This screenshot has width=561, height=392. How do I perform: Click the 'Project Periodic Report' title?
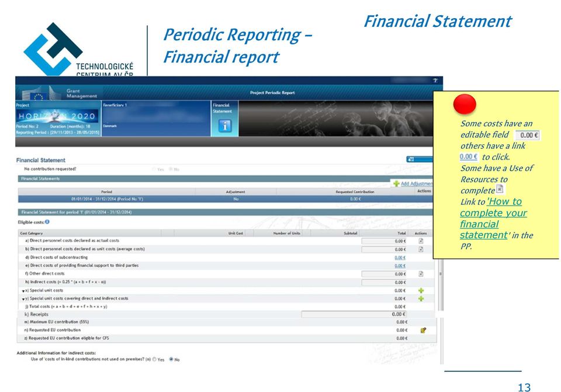coord(272,93)
